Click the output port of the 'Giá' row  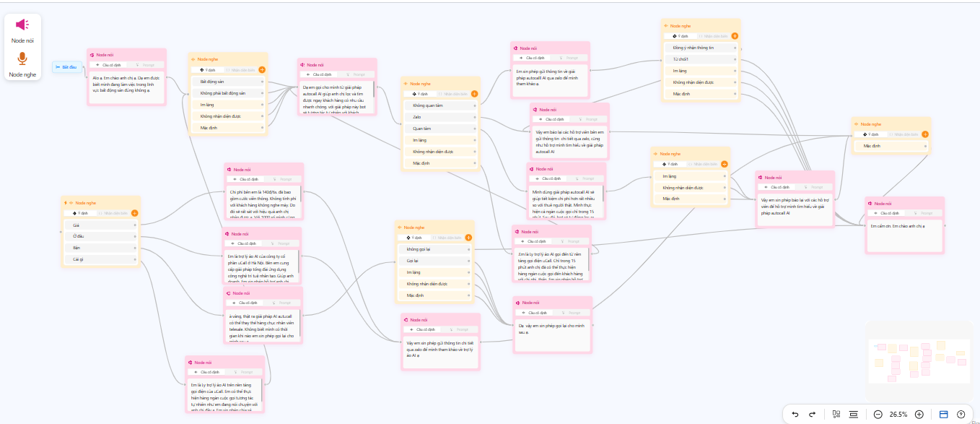click(134, 225)
